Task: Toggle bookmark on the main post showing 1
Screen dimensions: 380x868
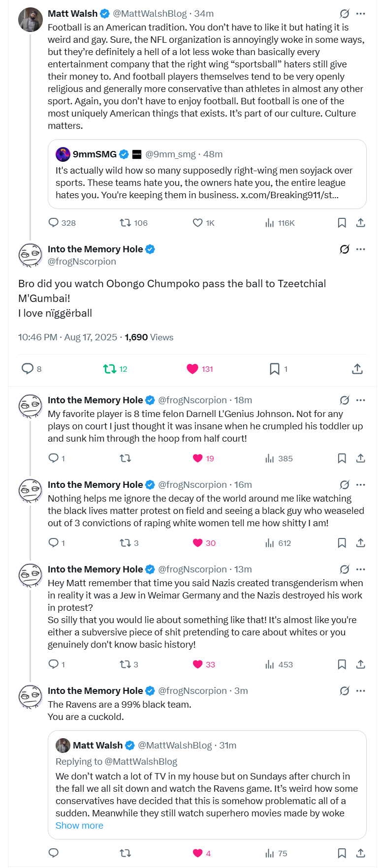Action: 275,369
